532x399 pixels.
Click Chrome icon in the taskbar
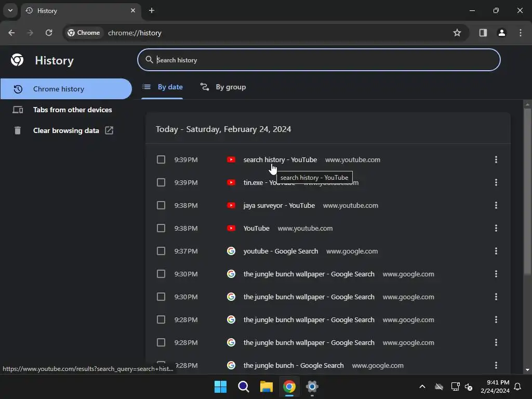pyautogui.click(x=289, y=387)
